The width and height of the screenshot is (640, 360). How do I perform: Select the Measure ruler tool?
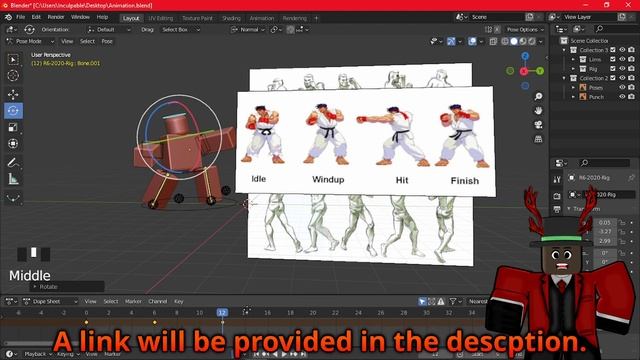(13, 179)
